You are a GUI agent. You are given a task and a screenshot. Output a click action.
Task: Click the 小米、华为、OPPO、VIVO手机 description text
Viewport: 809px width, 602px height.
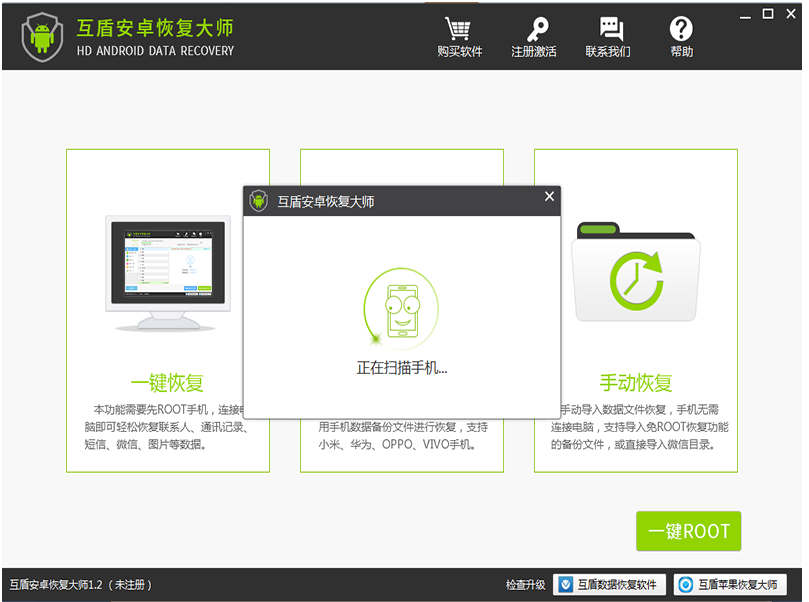pos(397,444)
